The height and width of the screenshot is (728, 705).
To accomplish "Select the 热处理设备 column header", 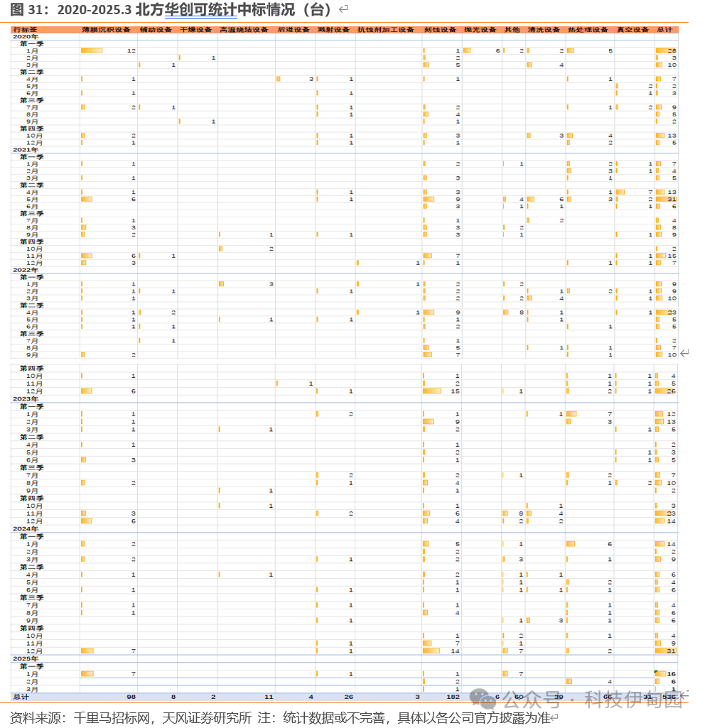I will (x=588, y=30).
